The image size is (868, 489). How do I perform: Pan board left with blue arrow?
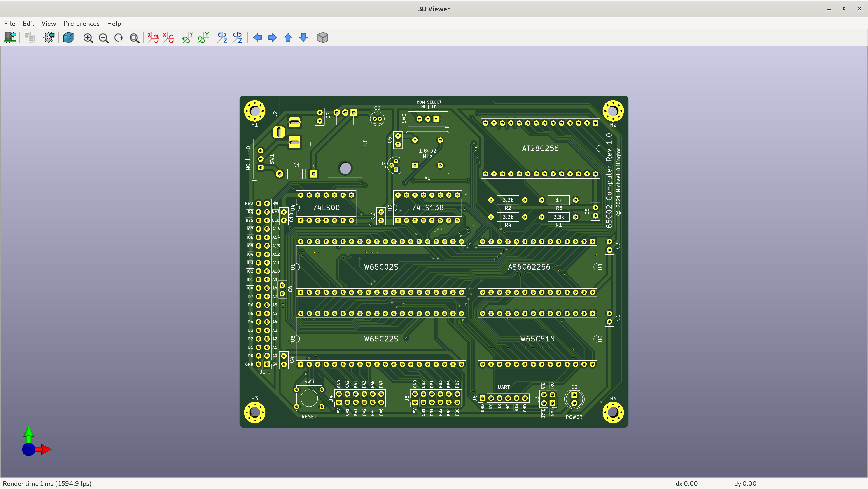tap(257, 38)
